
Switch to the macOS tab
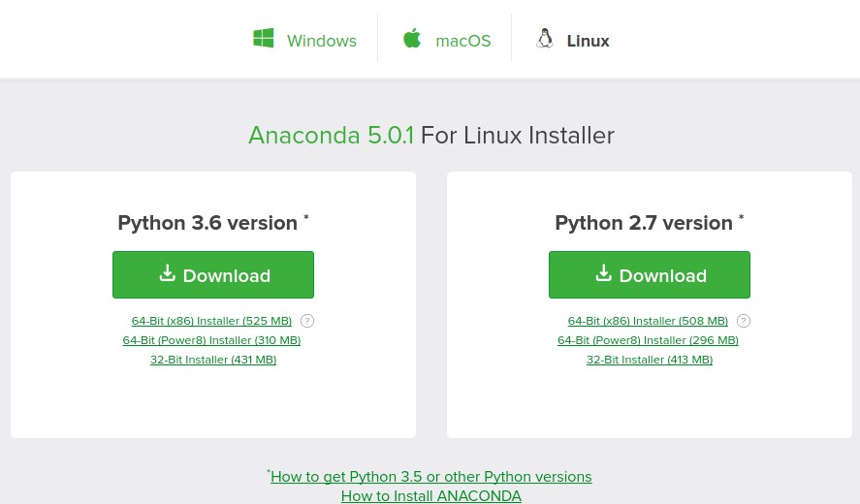(462, 41)
